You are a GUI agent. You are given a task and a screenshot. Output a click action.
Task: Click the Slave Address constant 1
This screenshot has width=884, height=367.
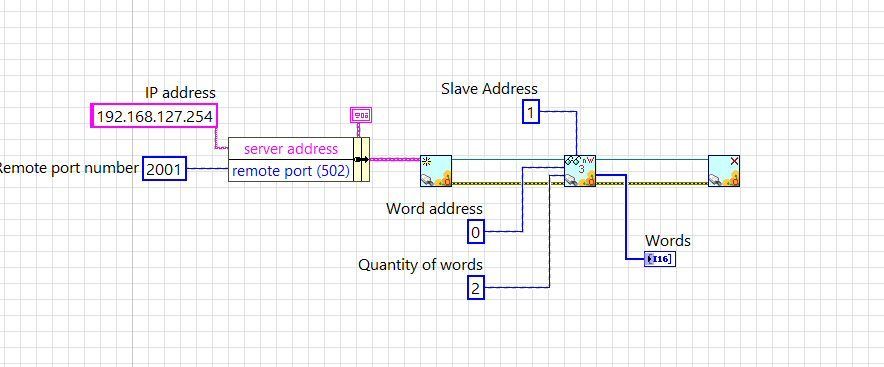531,111
